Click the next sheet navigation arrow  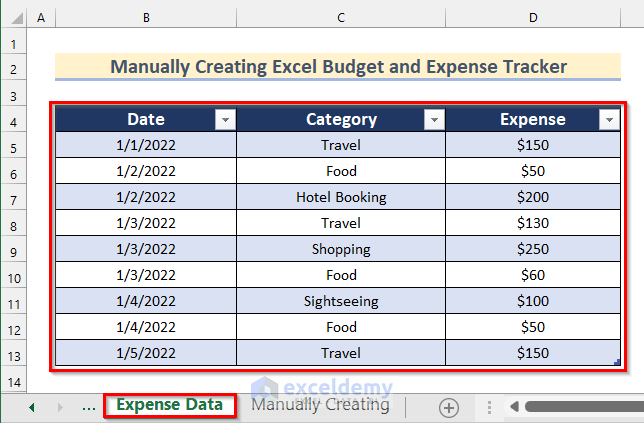click(58, 407)
